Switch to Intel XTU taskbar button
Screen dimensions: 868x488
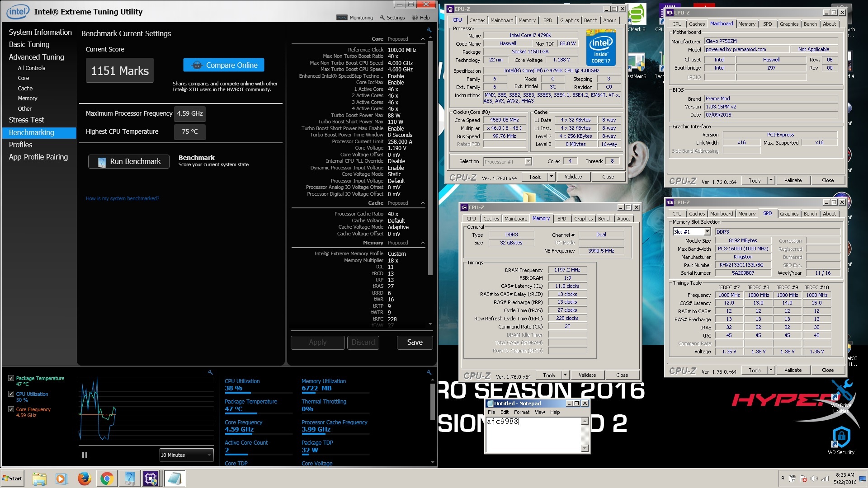129,479
